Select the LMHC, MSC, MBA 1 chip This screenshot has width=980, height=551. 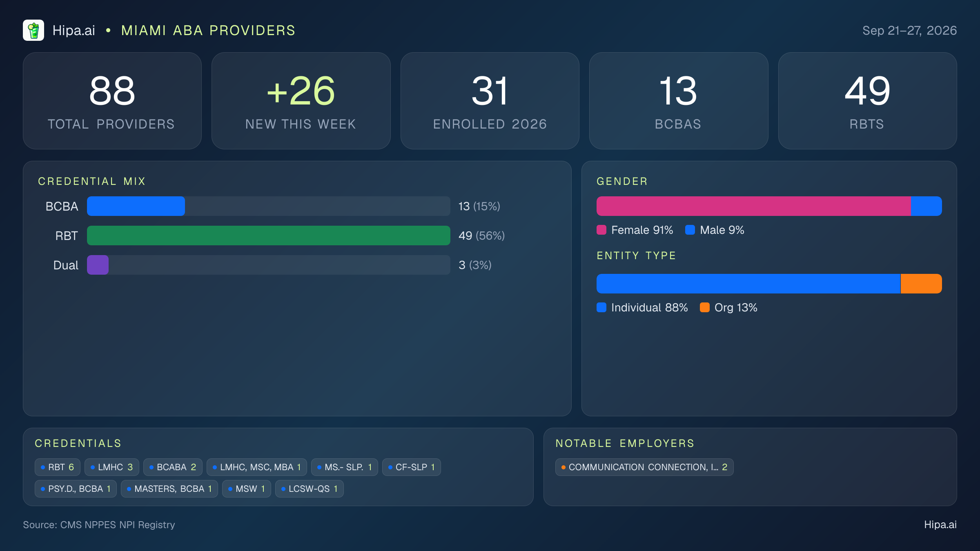point(257,467)
